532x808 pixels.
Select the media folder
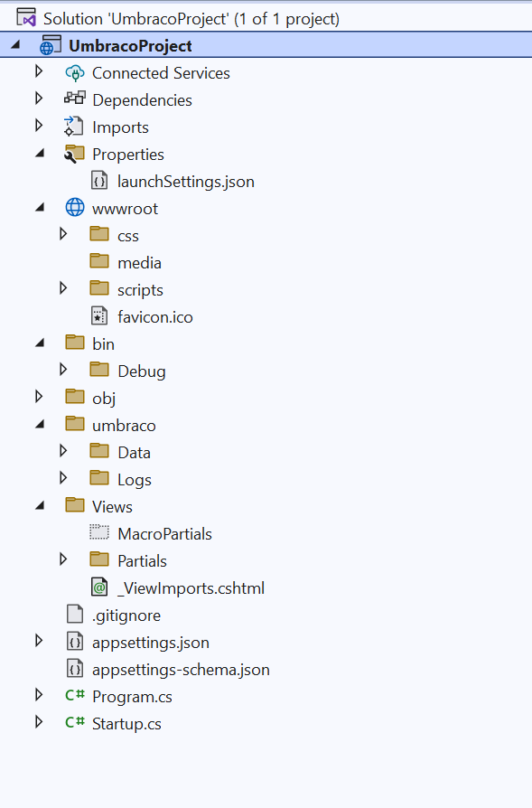click(x=139, y=263)
